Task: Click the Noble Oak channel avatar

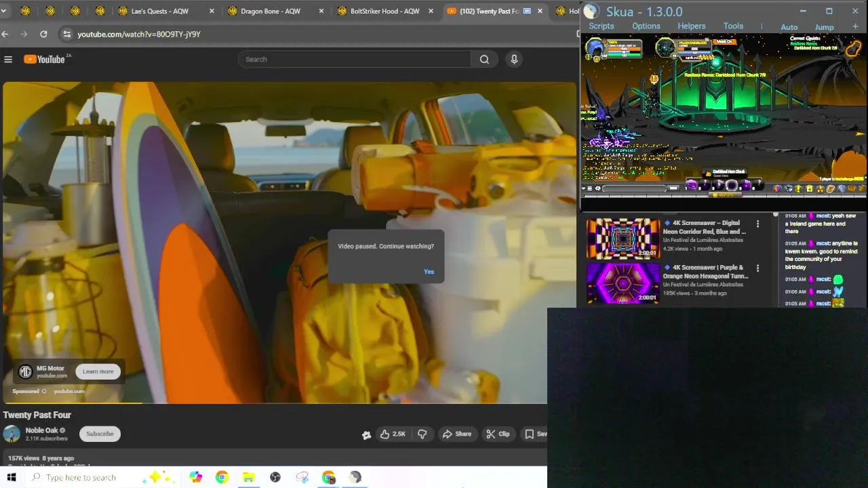Action: click(x=12, y=434)
